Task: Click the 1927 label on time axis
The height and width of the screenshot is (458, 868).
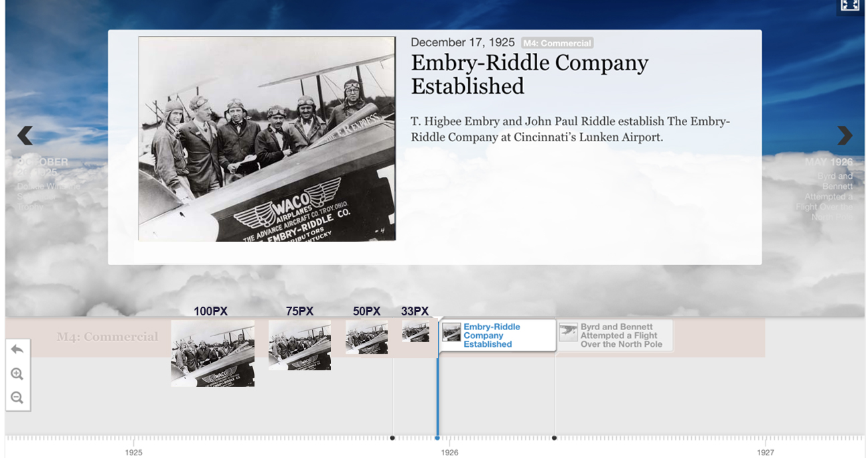Action: pos(766,453)
